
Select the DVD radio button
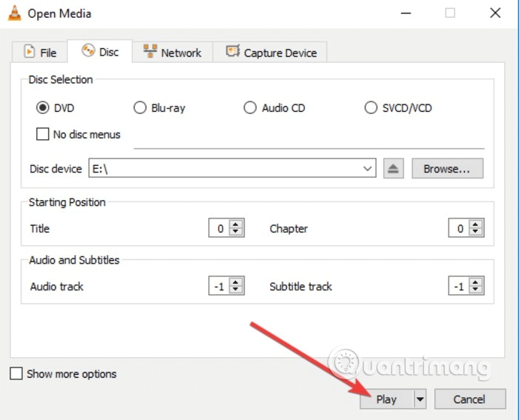pyautogui.click(x=42, y=108)
